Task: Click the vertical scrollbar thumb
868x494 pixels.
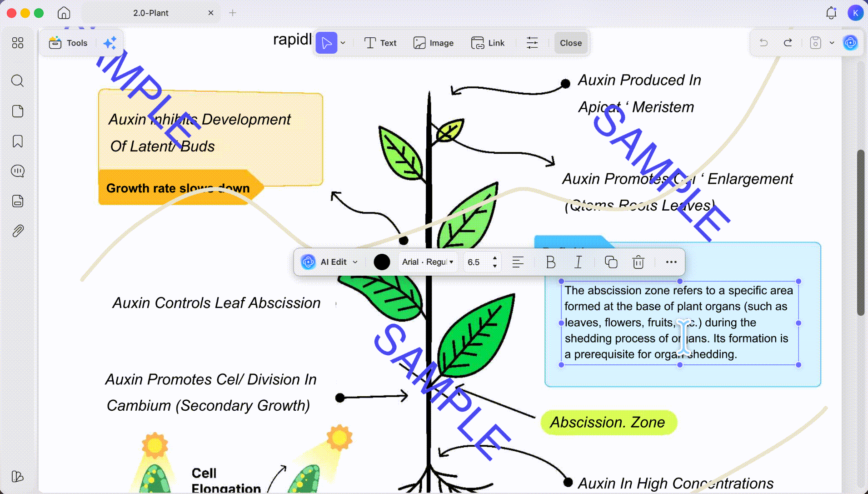Action: tap(861, 232)
